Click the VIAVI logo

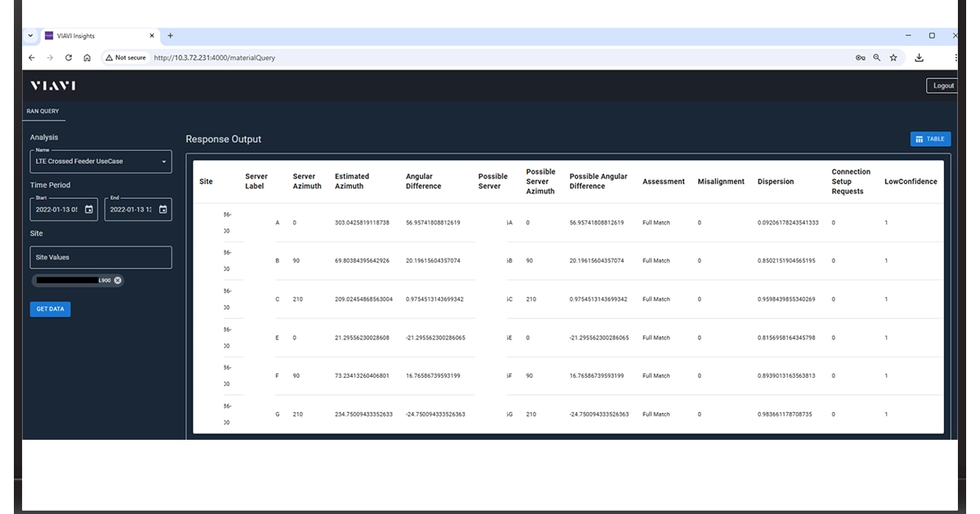click(x=52, y=85)
